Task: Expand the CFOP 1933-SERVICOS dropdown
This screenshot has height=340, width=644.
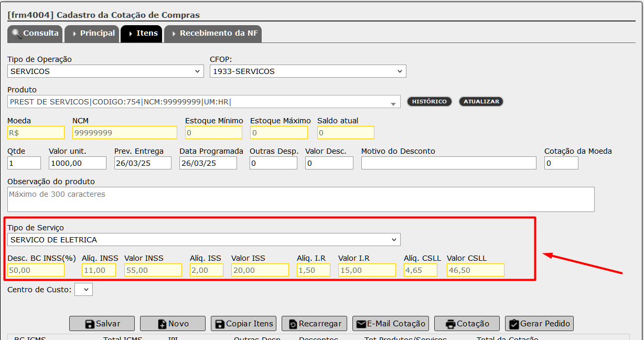Action: (308, 71)
